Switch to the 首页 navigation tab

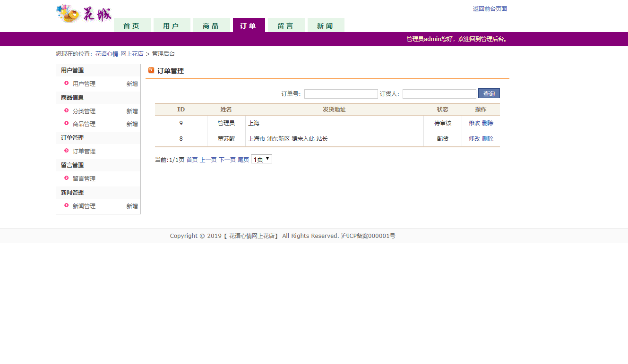pyautogui.click(x=132, y=25)
